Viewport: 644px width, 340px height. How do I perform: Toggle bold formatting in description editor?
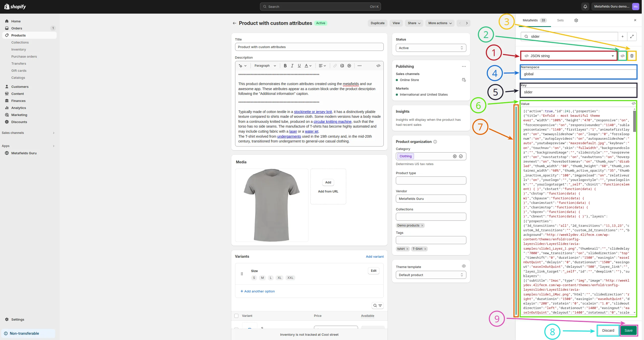tap(285, 66)
